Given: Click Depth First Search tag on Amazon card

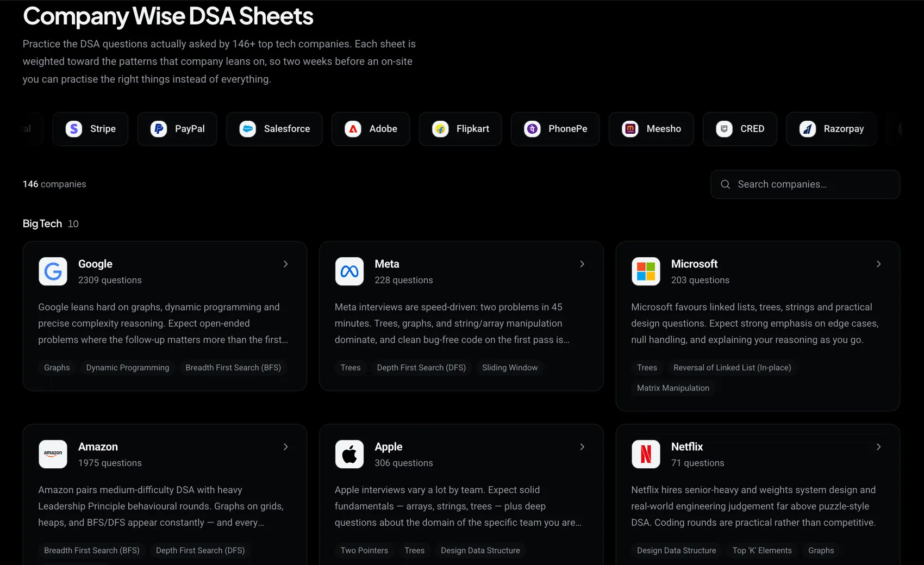Looking at the screenshot, I should point(200,550).
